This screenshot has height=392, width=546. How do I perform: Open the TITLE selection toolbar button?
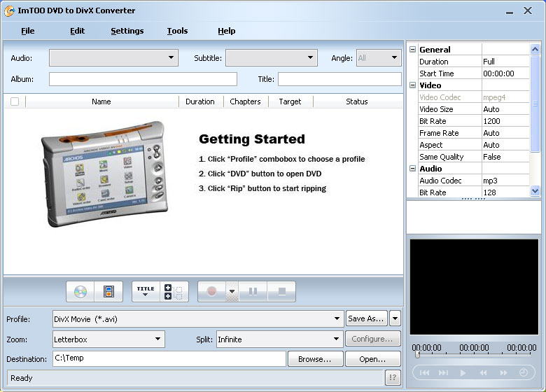point(146,291)
